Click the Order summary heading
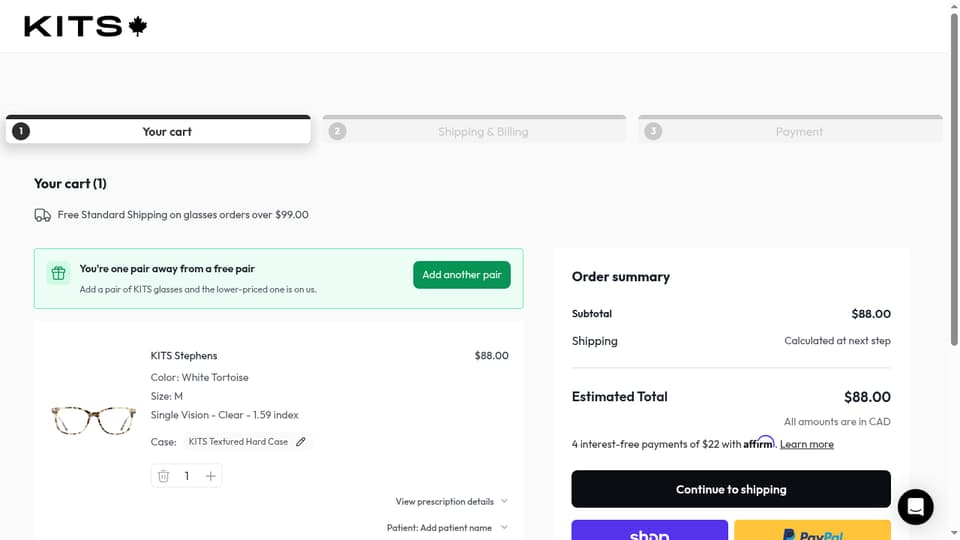 pos(621,277)
